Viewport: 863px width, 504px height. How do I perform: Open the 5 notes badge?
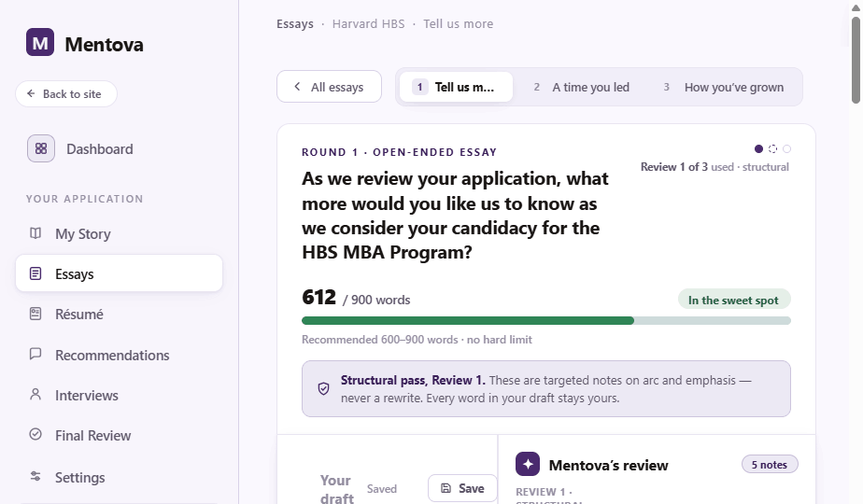tap(770, 465)
